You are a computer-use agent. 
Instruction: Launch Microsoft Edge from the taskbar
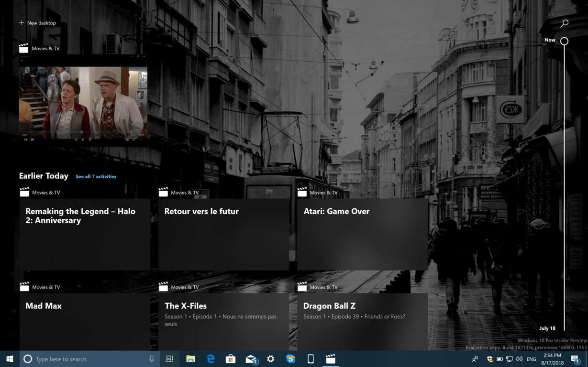[x=211, y=359]
